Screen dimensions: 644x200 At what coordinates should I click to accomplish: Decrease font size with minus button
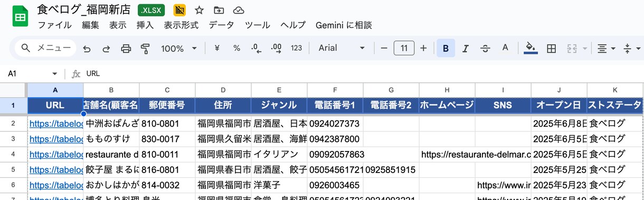pos(384,48)
